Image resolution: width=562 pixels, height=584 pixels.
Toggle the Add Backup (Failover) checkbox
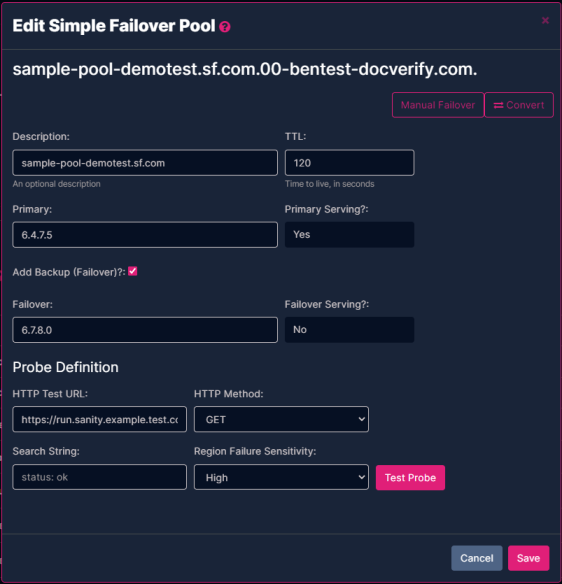tap(133, 271)
